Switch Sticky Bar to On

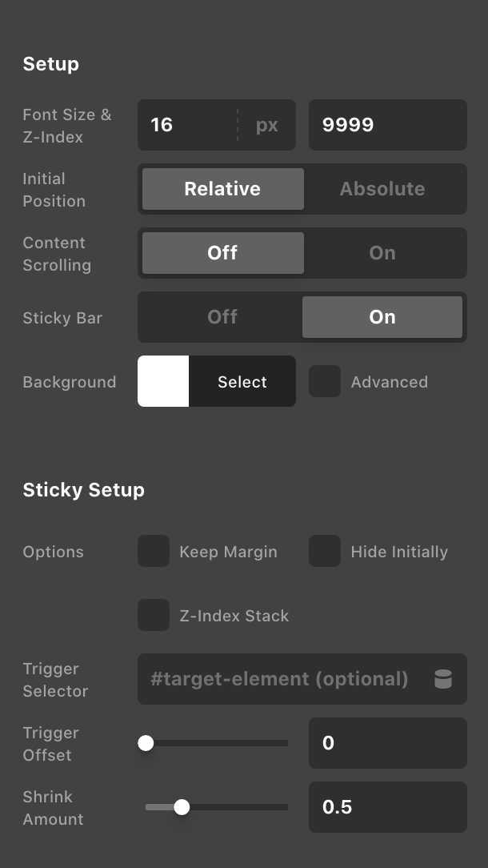click(382, 317)
